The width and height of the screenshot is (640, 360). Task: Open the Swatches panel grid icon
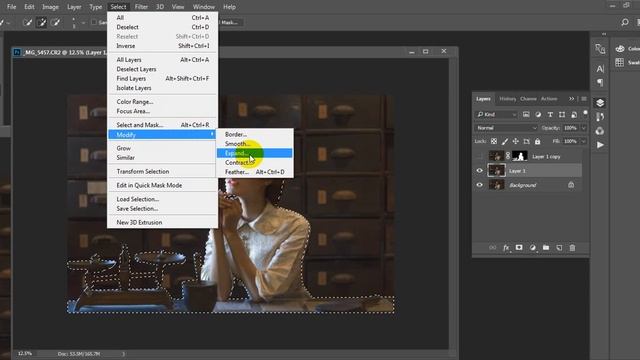pos(620,62)
